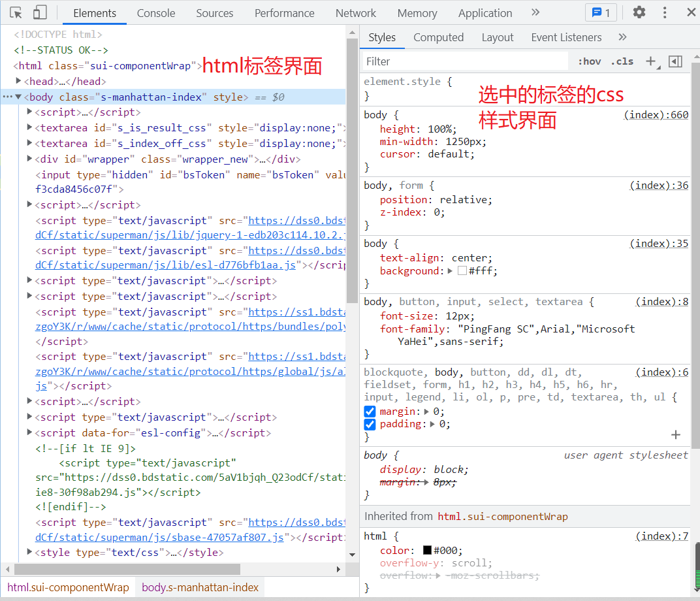Click the console messages badge icon
700x601 pixels.
600,12
